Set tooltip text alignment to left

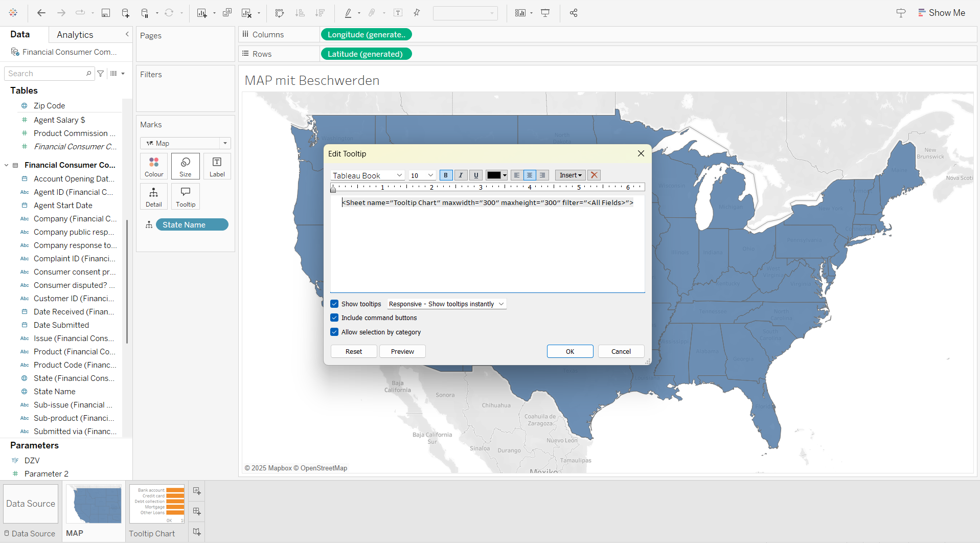pyautogui.click(x=517, y=175)
